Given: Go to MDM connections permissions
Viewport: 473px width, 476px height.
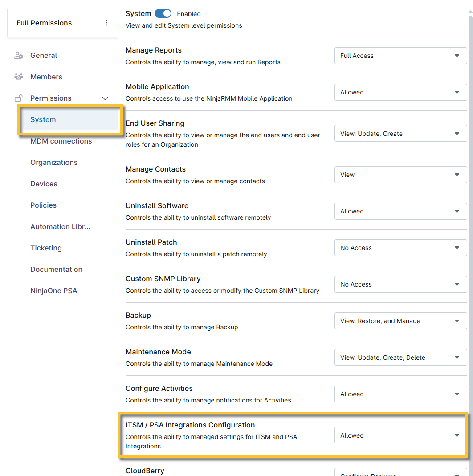Looking at the screenshot, I should [61, 141].
